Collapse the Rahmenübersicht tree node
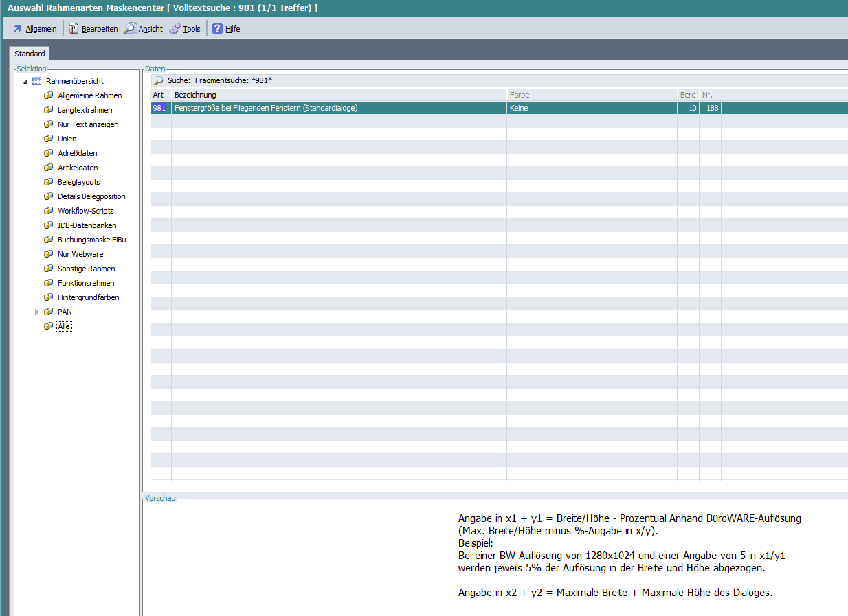 click(25, 82)
